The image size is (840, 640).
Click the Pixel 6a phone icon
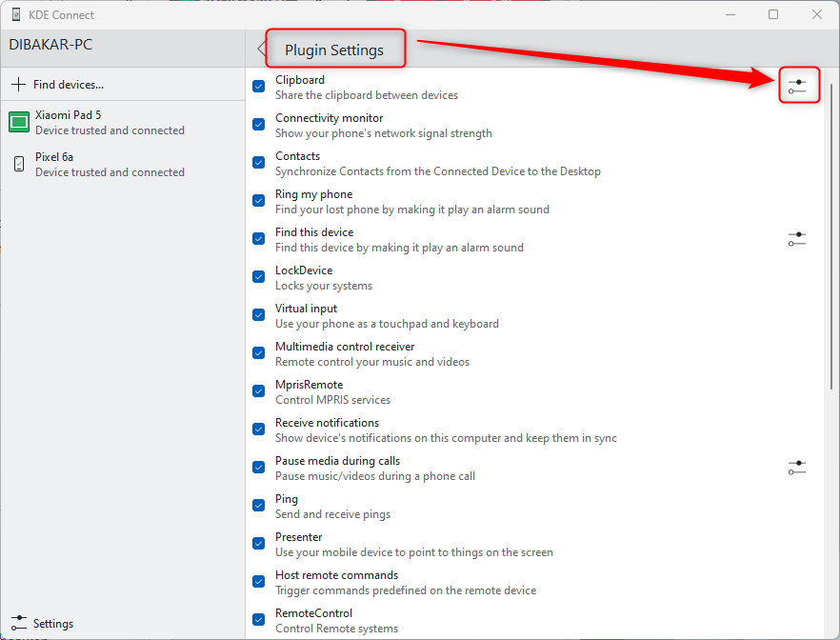coord(19,164)
